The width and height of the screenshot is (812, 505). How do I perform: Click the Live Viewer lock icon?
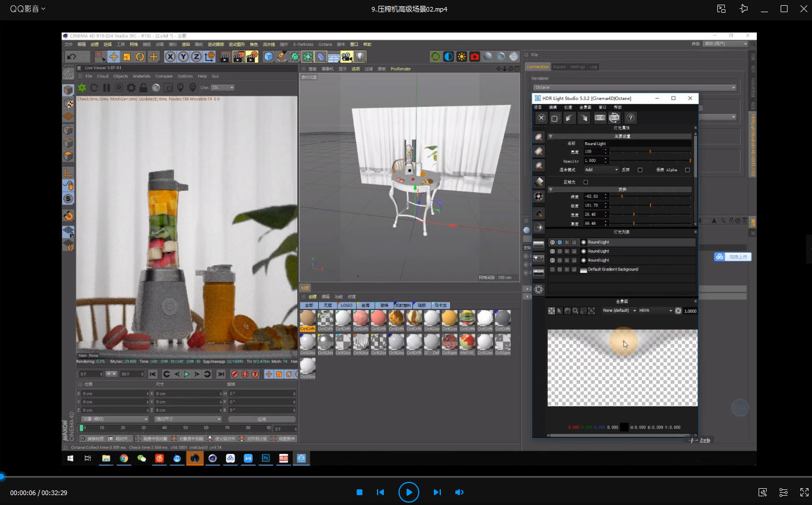pos(143,88)
